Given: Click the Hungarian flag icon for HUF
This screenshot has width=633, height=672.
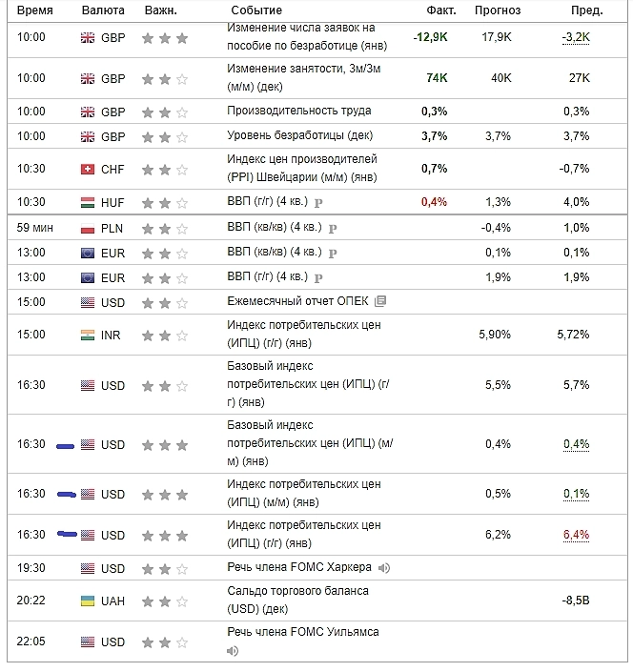Looking at the screenshot, I should tap(88, 202).
